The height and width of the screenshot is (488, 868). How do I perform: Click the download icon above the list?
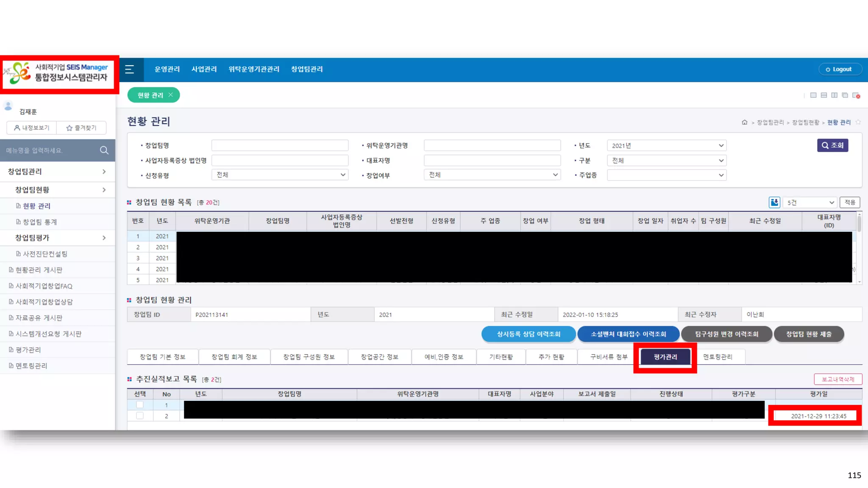[774, 202]
